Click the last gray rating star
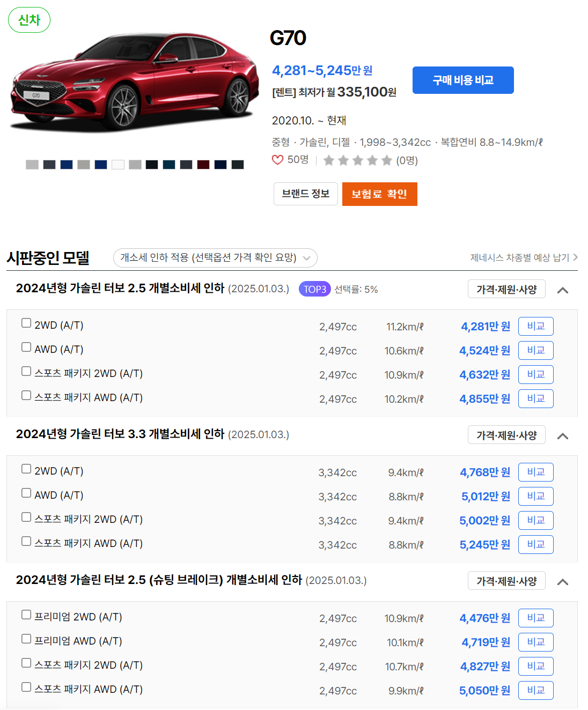This screenshot has height=710, width=588. 387,160
